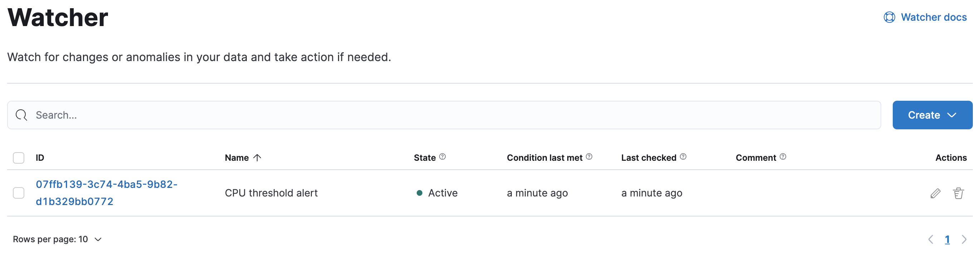Viewport: 980px width, 254px height.
Task: Expand the Rows per page selector
Action: 57,239
